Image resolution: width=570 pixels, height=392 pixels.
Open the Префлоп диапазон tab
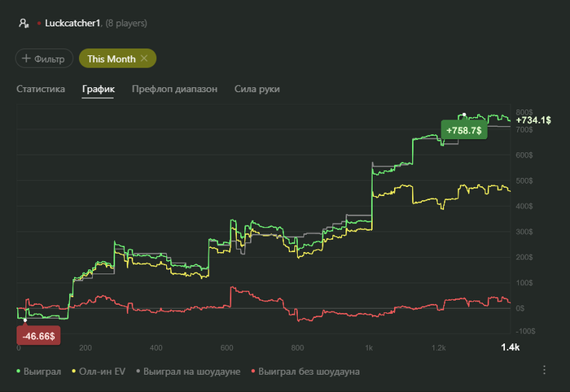[x=174, y=89]
